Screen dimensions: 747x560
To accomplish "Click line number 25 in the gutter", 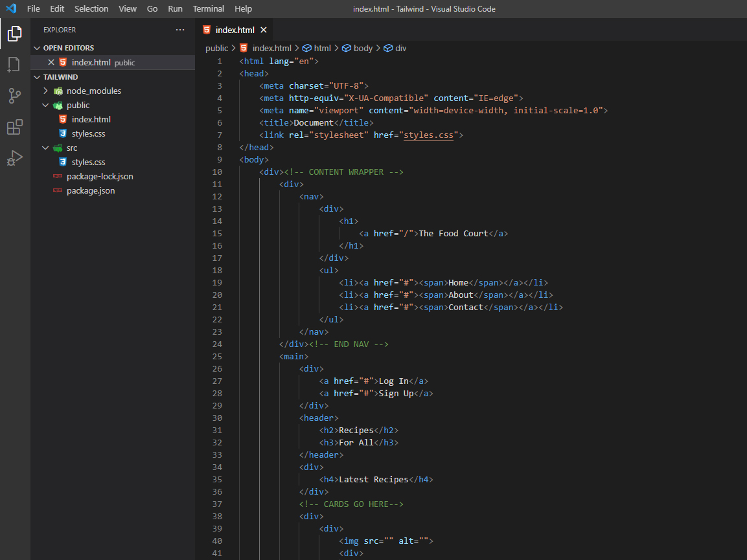I will pos(216,357).
